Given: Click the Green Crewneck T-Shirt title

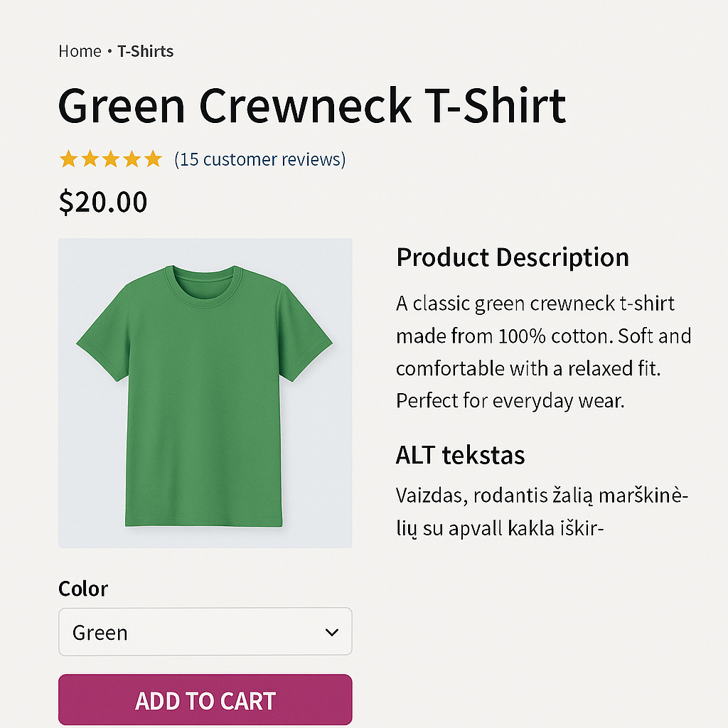Looking at the screenshot, I should point(312,106).
